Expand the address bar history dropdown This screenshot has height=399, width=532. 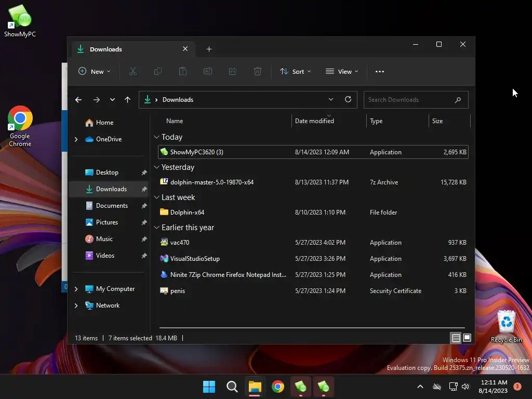[331, 99]
